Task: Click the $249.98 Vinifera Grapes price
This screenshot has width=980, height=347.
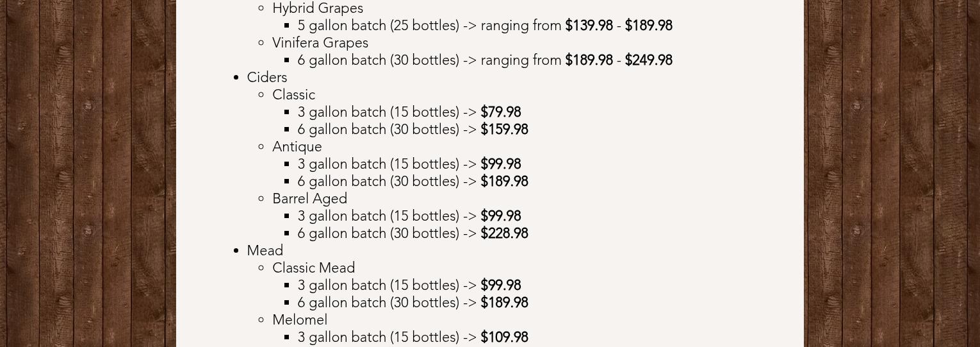Action: point(648,60)
